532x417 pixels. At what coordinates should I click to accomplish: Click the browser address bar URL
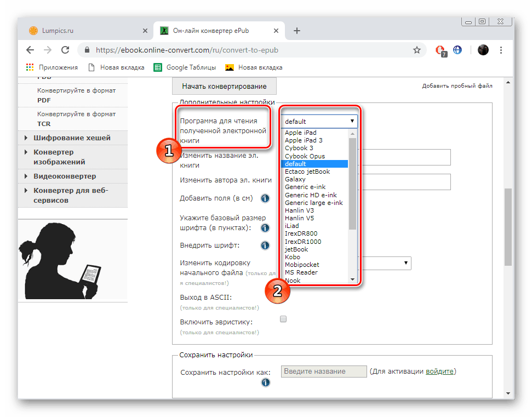tap(187, 50)
